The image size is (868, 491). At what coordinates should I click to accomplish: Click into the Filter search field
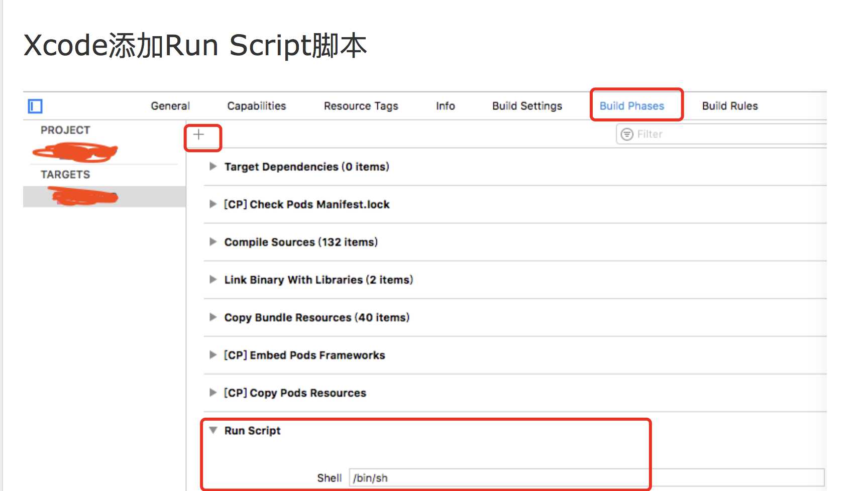721,134
